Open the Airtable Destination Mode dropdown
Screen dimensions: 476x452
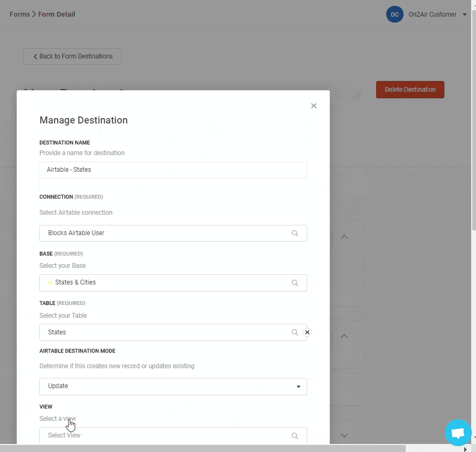pyautogui.click(x=173, y=387)
